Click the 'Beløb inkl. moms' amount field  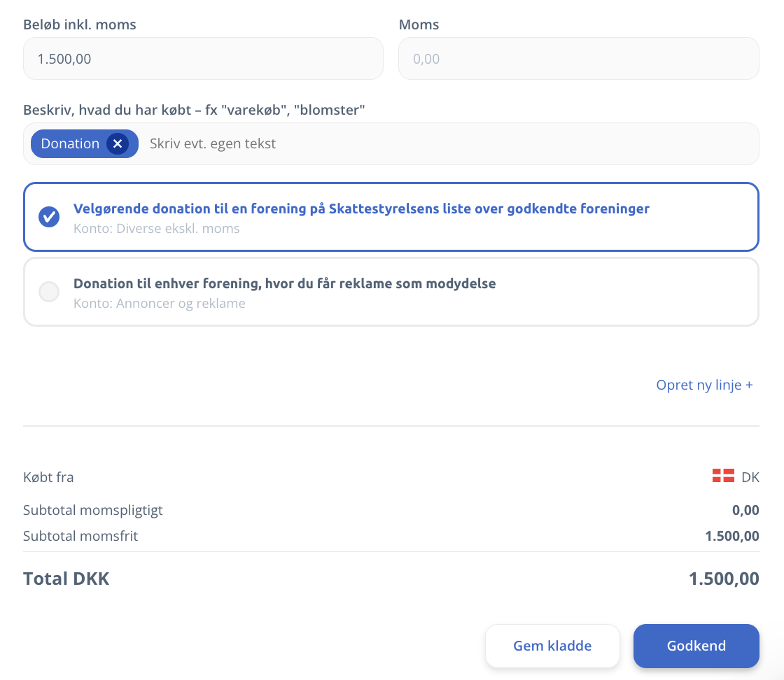tap(203, 58)
